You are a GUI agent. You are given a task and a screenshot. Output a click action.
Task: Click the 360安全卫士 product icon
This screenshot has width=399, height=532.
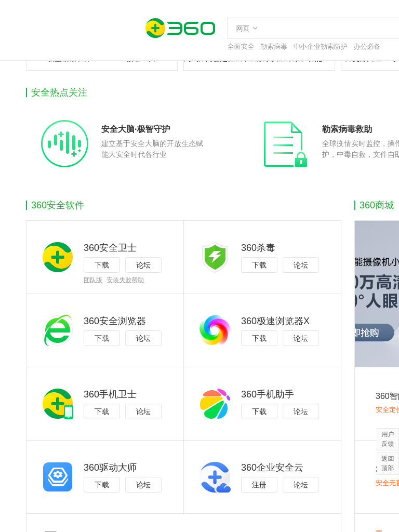click(x=58, y=257)
